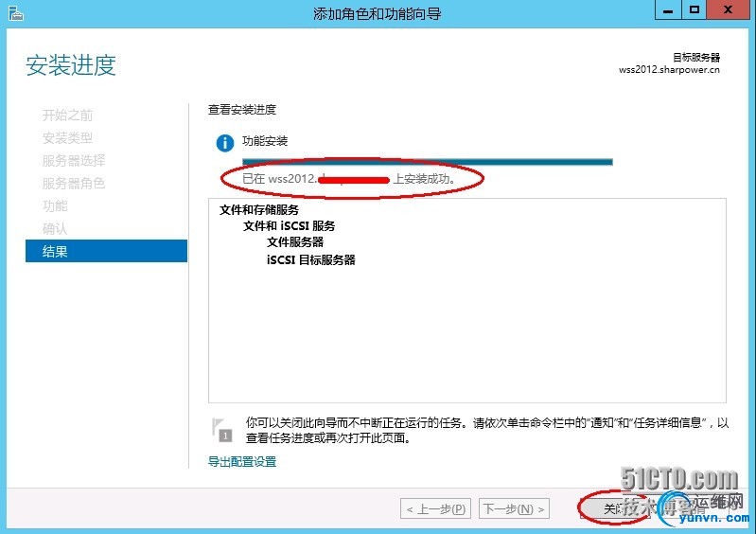Click 文件和存储服务 in results list

tap(259, 210)
